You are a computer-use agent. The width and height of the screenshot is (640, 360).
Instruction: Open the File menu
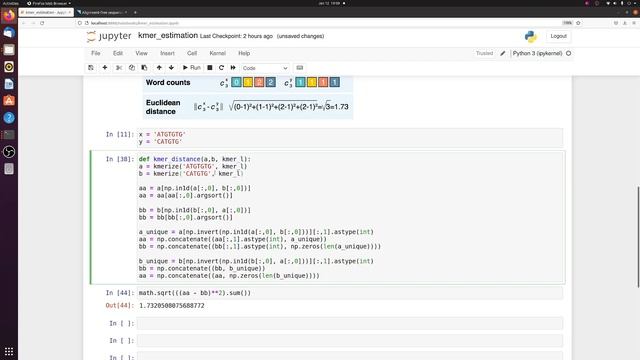pos(96,53)
